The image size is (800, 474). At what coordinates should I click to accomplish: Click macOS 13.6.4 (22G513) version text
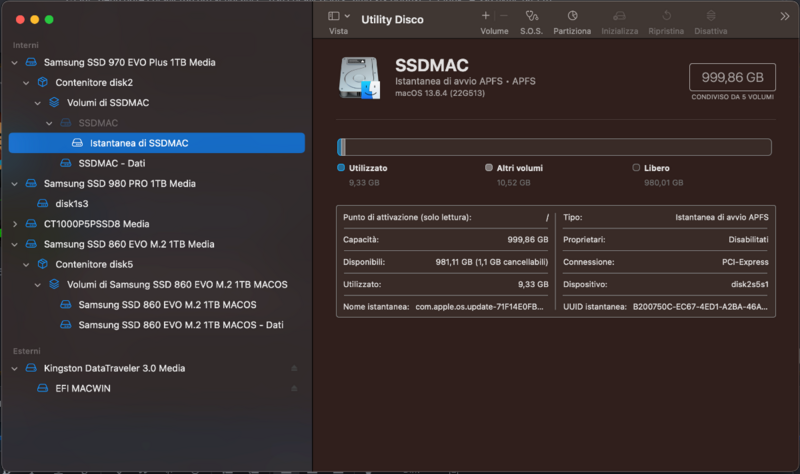[x=440, y=93]
